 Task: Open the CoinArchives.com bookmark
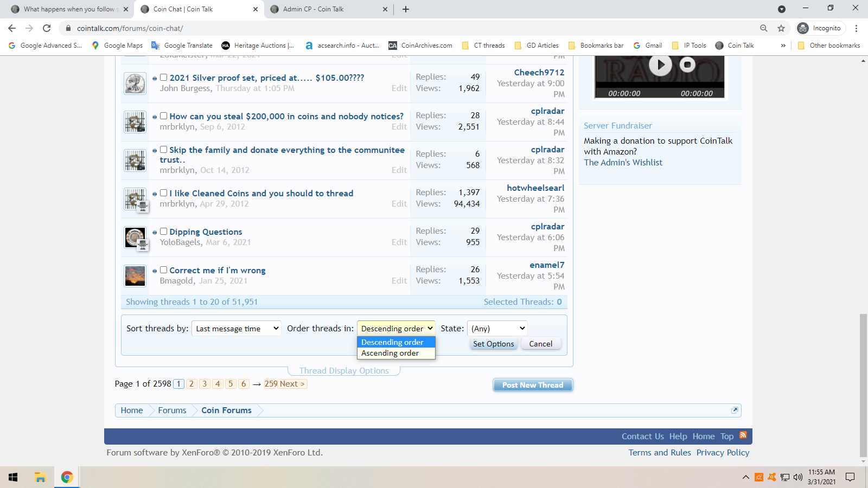pyautogui.click(x=420, y=46)
